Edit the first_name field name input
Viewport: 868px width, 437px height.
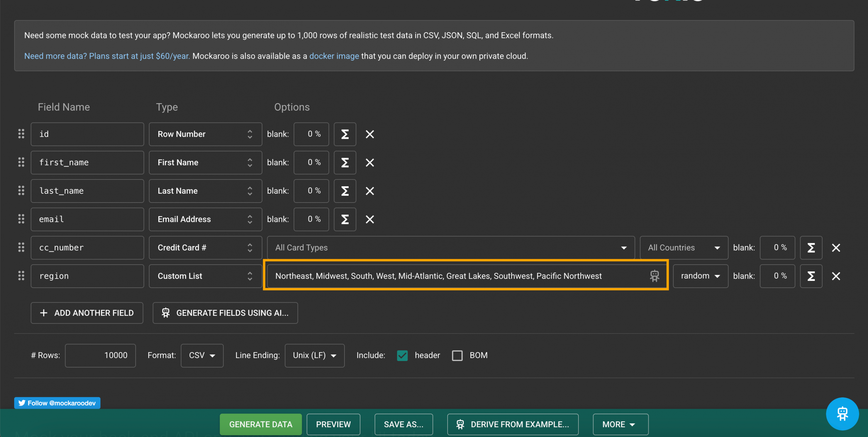pyautogui.click(x=87, y=163)
